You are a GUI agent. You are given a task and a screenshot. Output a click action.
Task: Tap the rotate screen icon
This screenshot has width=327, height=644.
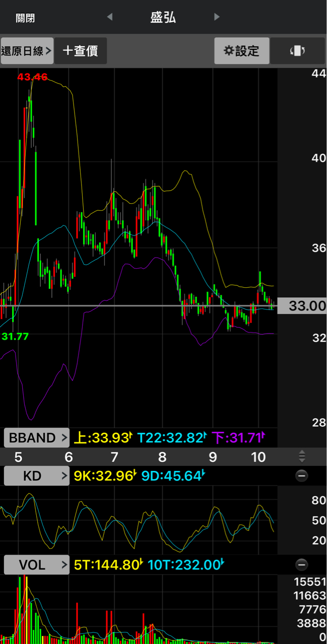coord(297,51)
